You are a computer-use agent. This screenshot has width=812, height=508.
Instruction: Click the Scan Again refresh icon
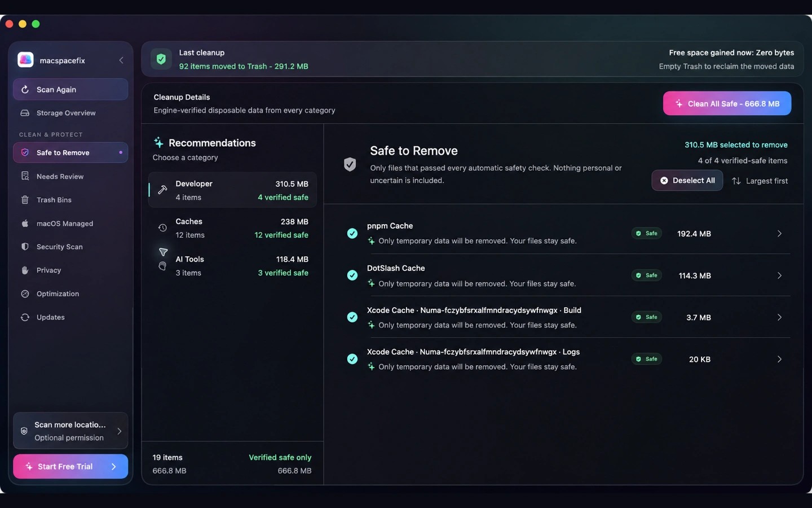(25, 90)
